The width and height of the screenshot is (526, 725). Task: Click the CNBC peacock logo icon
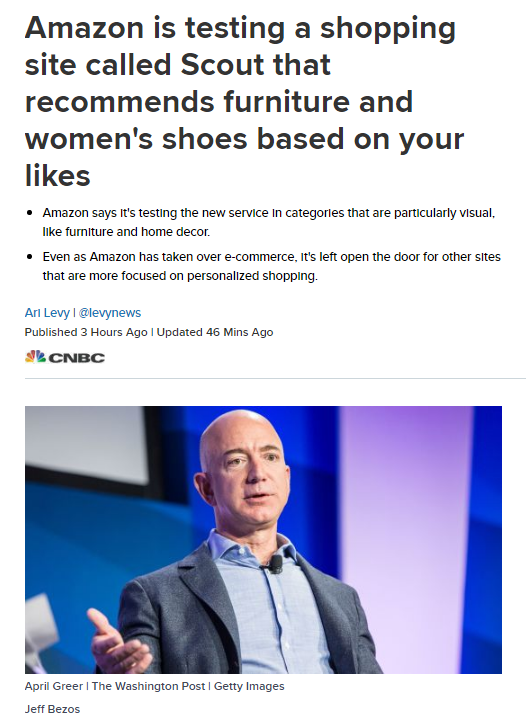[35, 357]
